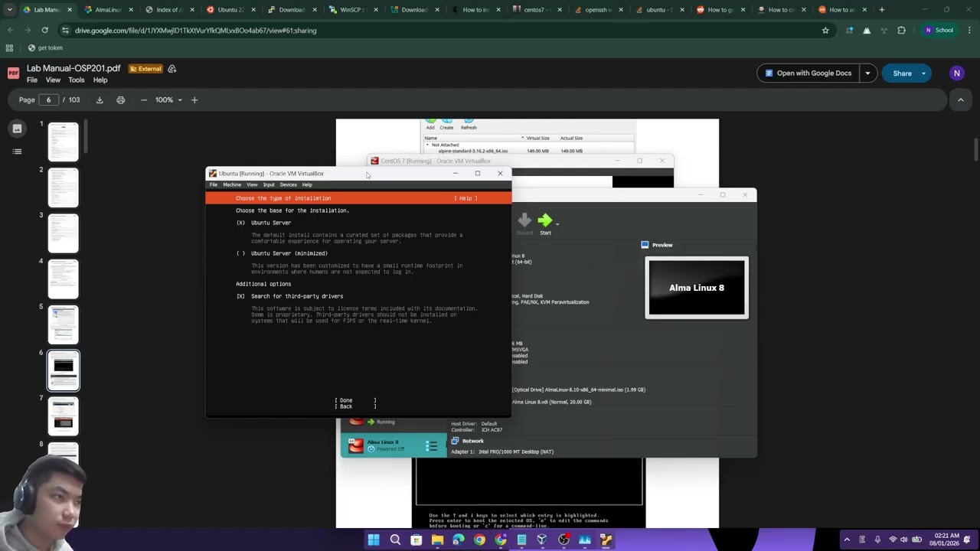The width and height of the screenshot is (980, 551).
Task: Open the Share button dropdown arrow
Action: point(923,73)
